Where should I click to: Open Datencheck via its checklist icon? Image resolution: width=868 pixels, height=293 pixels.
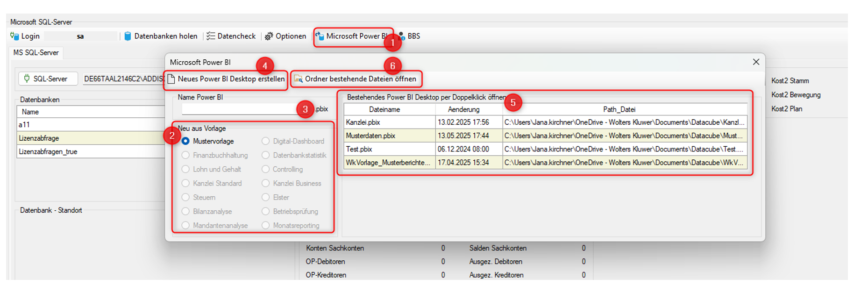click(211, 36)
